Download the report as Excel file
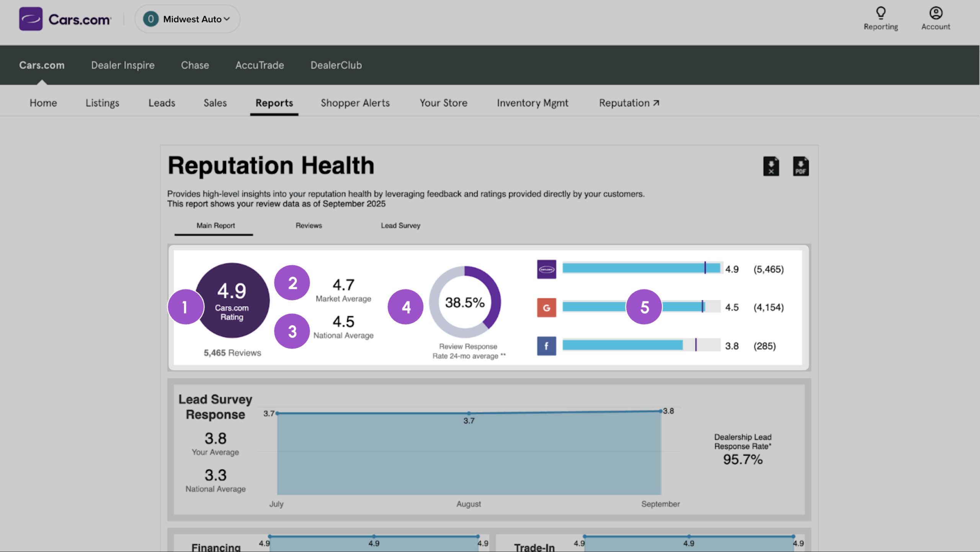The image size is (980, 552). click(771, 166)
